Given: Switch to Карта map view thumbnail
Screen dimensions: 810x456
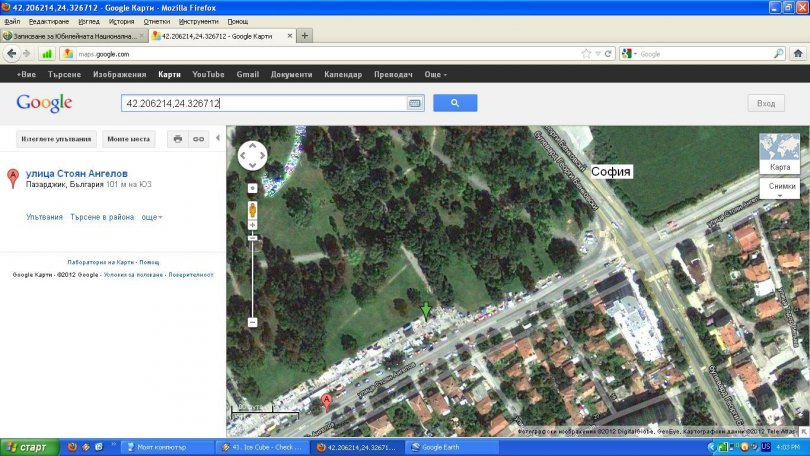Looking at the screenshot, I should [779, 154].
